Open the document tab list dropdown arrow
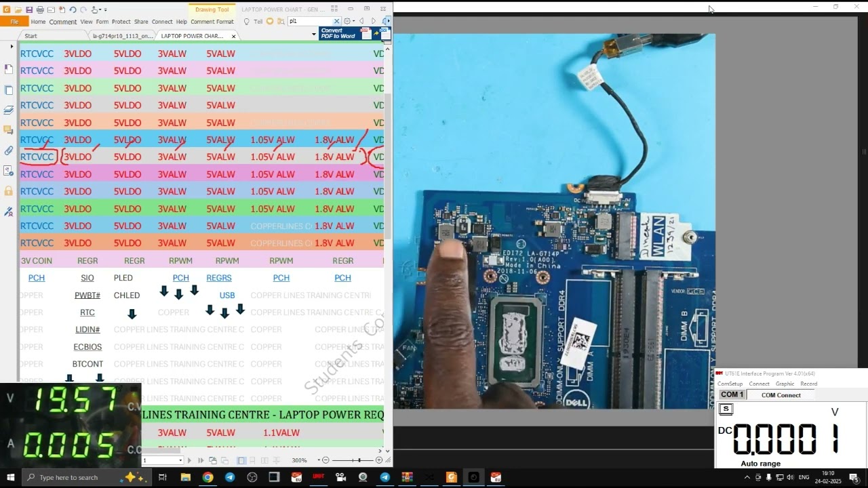868x488 pixels. pyautogui.click(x=314, y=34)
